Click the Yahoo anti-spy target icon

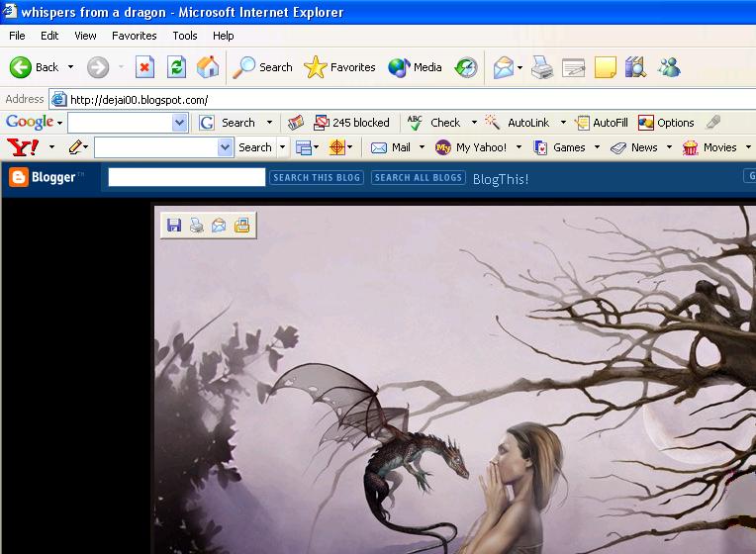337,147
